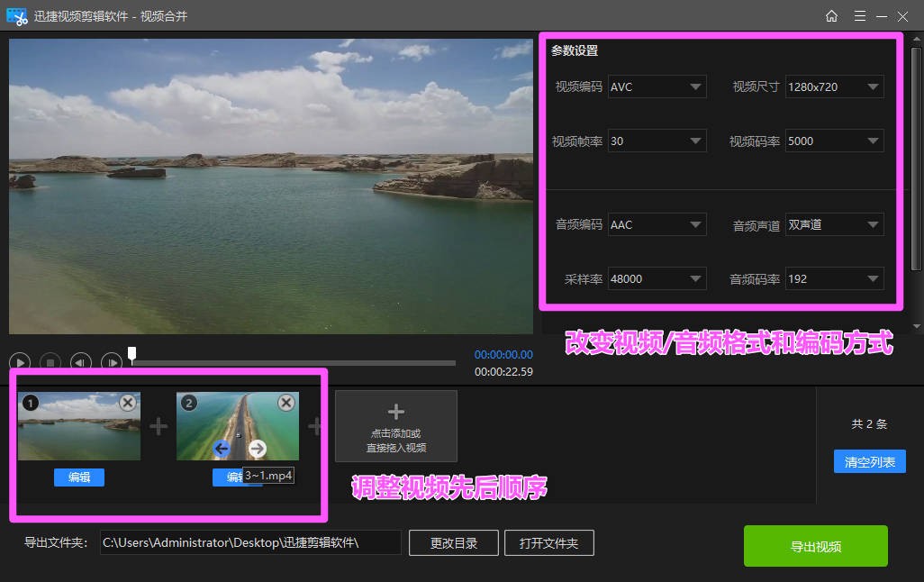Click the 清空列表 button
Screen dimensions: 924x582
click(x=869, y=462)
